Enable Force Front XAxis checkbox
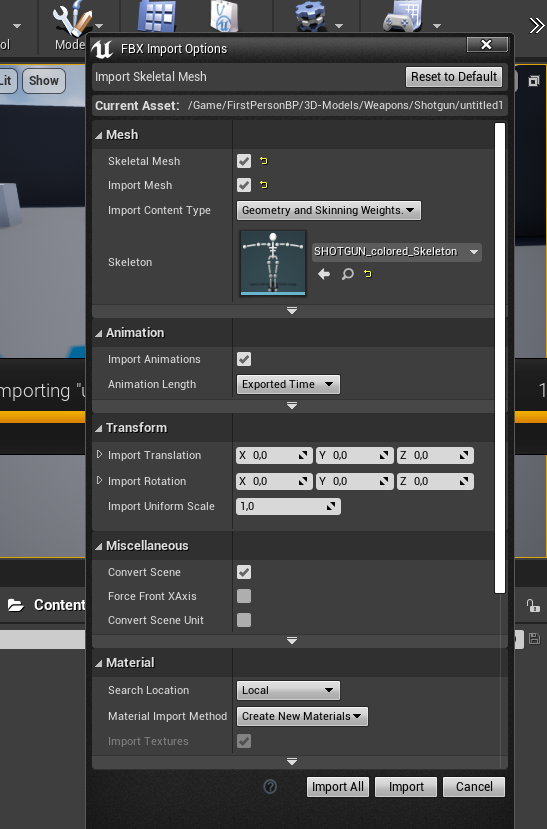Image resolution: width=547 pixels, height=829 pixels. pyautogui.click(x=244, y=596)
